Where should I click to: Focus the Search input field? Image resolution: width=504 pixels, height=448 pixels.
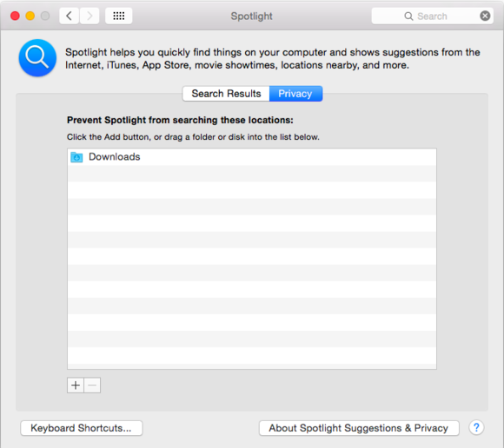(433, 16)
